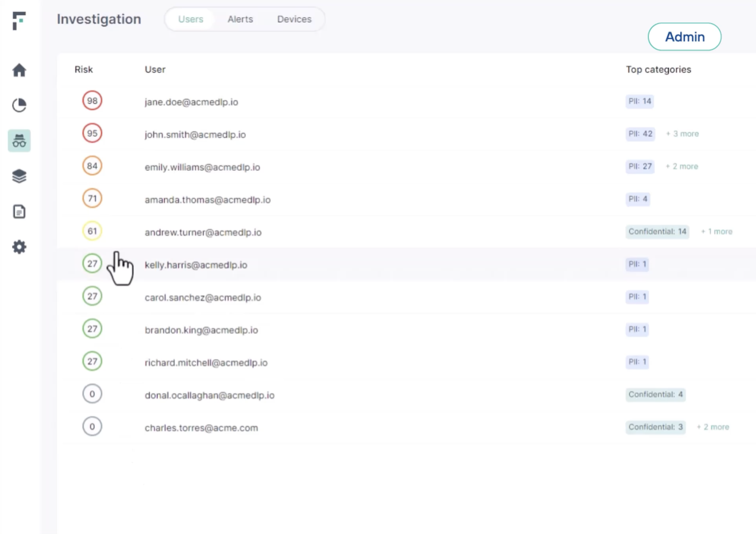The width and height of the screenshot is (756, 534).
Task: Click the risk score 98 circle
Action: point(92,101)
